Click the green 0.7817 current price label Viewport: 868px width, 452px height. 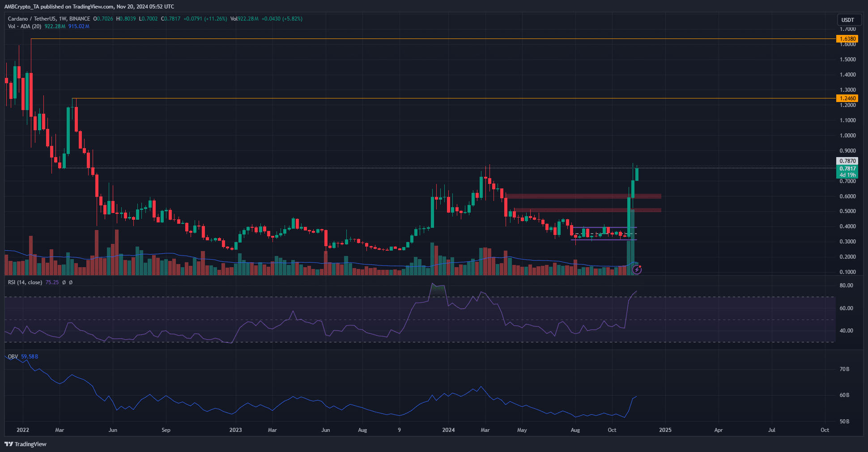[847, 169]
